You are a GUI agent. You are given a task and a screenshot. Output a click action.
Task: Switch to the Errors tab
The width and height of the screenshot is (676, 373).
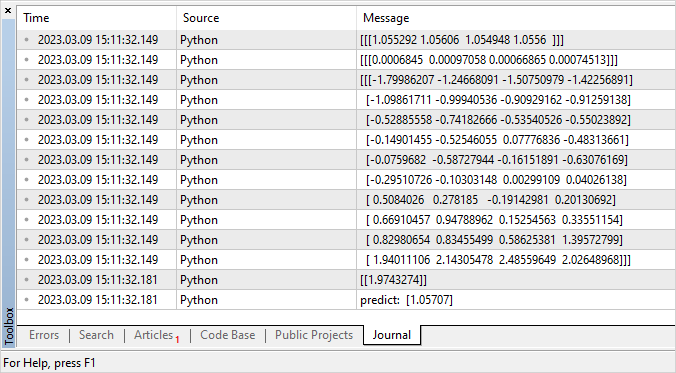(x=44, y=335)
